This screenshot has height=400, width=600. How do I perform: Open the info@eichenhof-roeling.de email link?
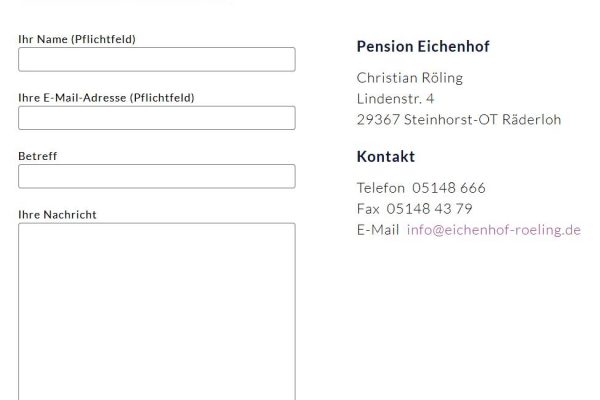tap(494, 230)
